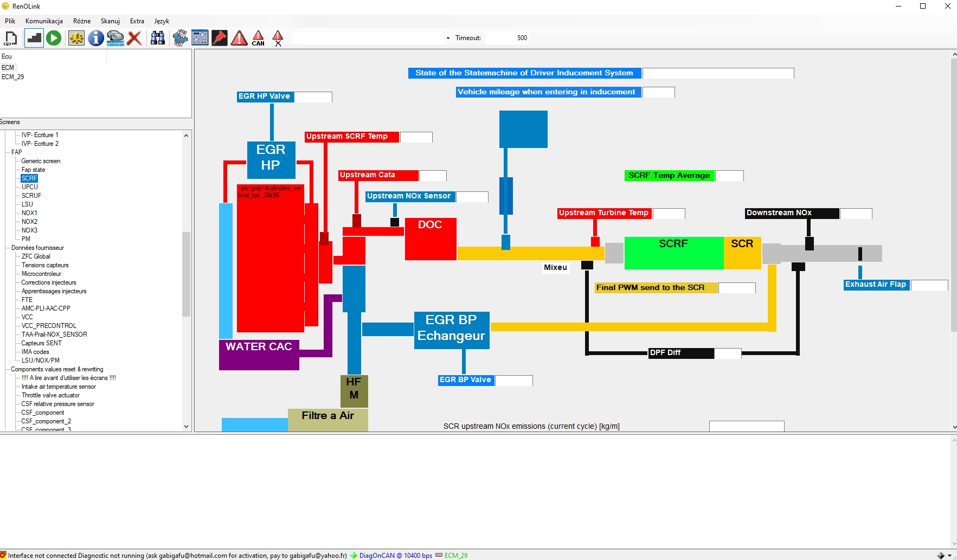Select the ZFC Global tree item

point(36,256)
